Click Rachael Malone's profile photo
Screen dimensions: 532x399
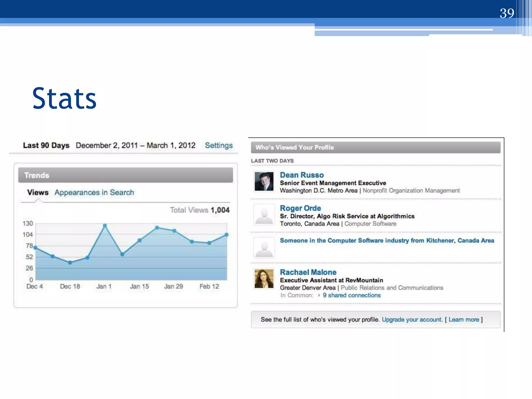264,279
